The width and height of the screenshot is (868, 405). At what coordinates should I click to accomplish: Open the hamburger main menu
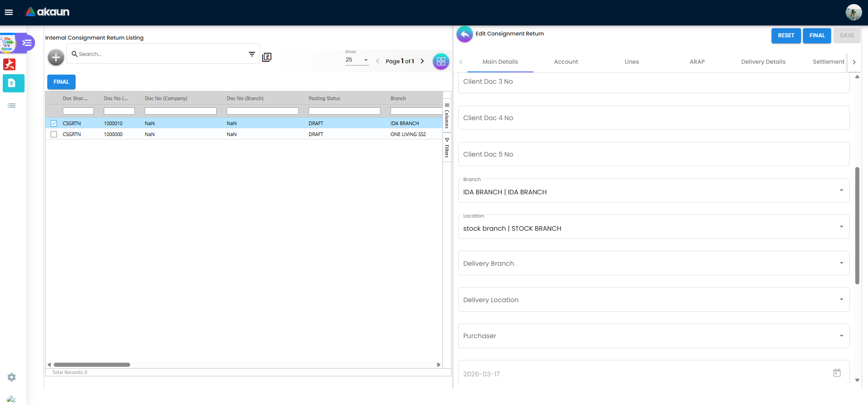tap(9, 12)
